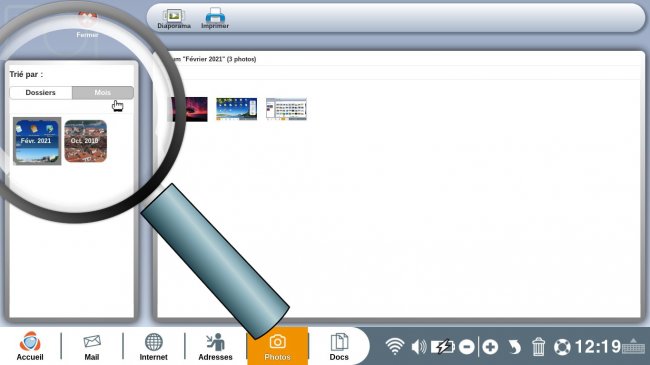The image size is (650, 365).
Task: Click the speaker volume icon
Action: pyautogui.click(x=419, y=347)
